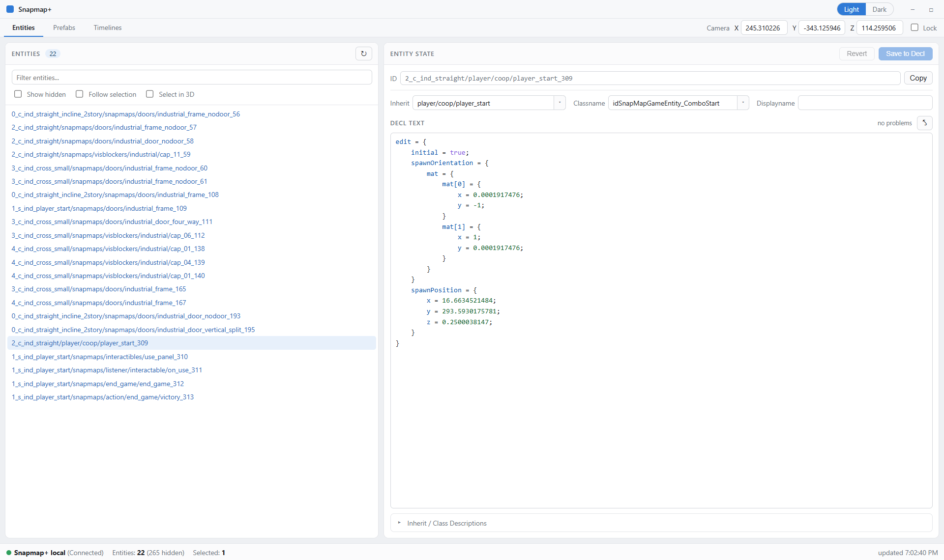The width and height of the screenshot is (944, 560).
Task: Click spawnPosition z value 0.2500038147
Action: click(x=465, y=322)
